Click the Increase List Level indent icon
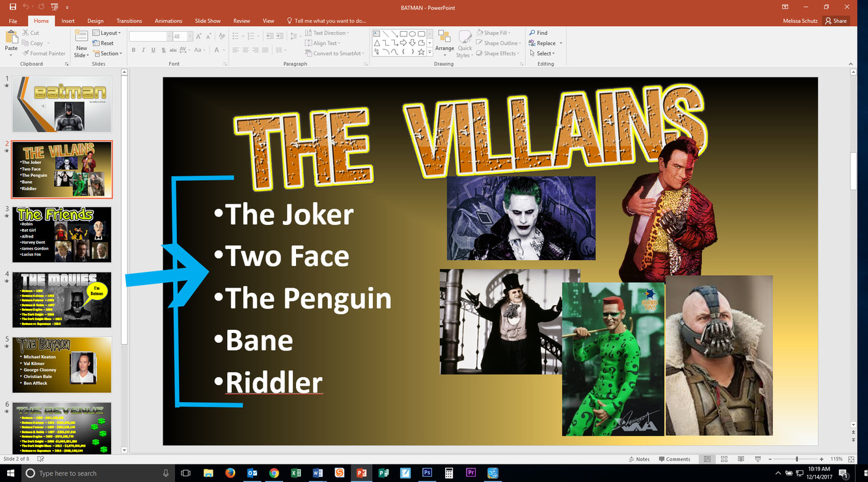The height and width of the screenshot is (482, 868). [280, 36]
